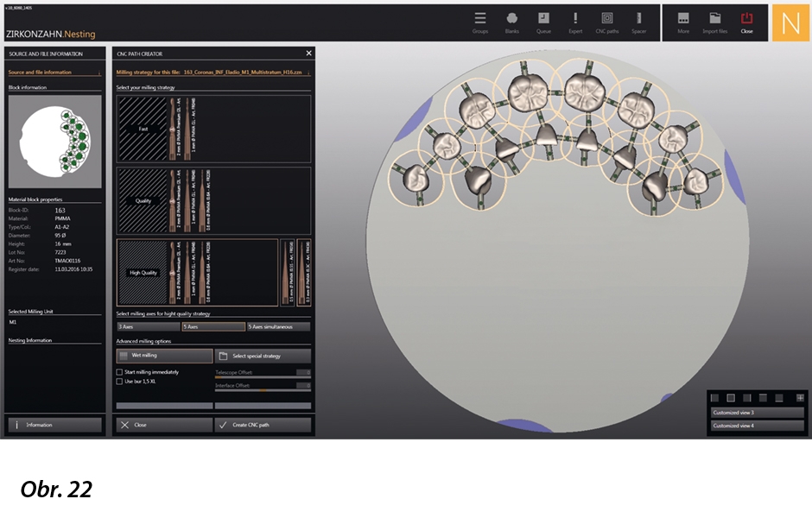The width and height of the screenshot is (812, 518).
Task: Click the ZIRKONZAHN.Nesting title
Action: (x=51, y=35)
